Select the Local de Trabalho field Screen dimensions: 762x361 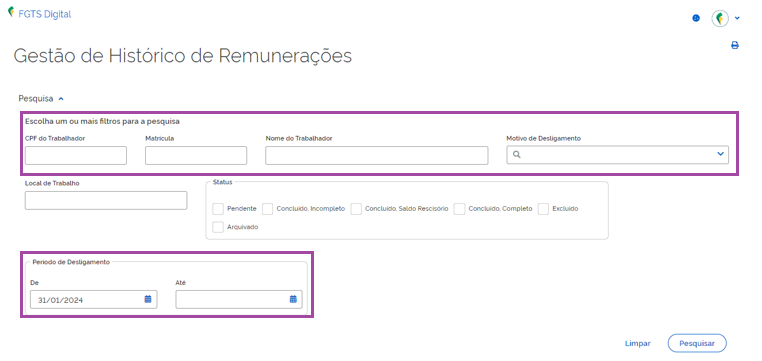point(106,200)
